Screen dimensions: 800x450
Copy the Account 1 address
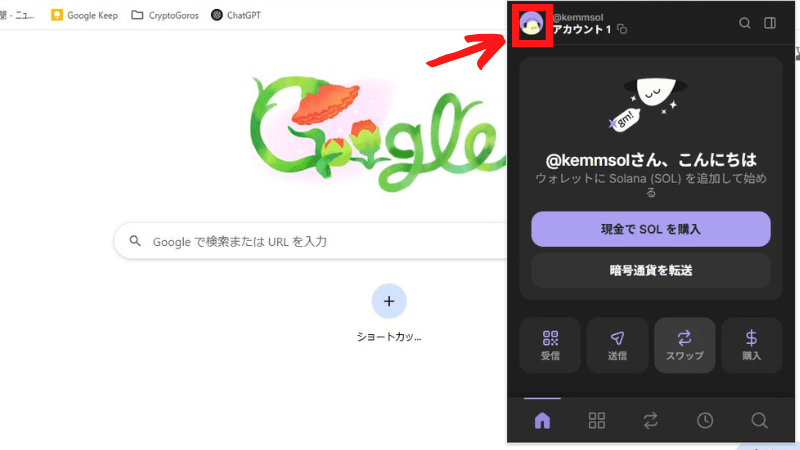(622, 29)
